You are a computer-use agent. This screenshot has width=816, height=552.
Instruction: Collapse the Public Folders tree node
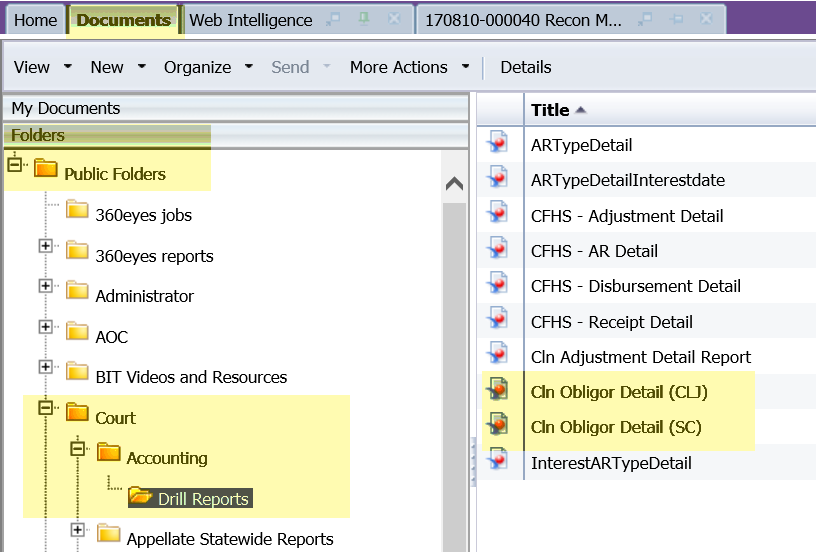(15, 164)
